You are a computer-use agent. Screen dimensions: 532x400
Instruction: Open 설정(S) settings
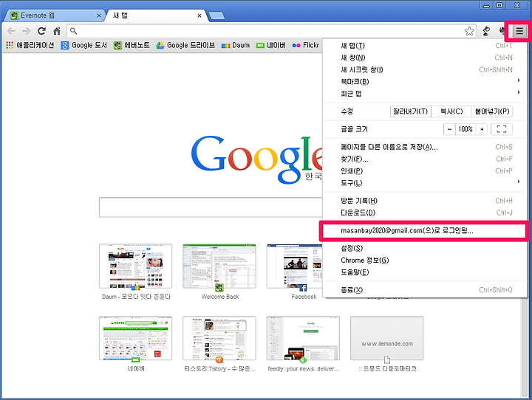pyautogui.click(x=425, y=248)
